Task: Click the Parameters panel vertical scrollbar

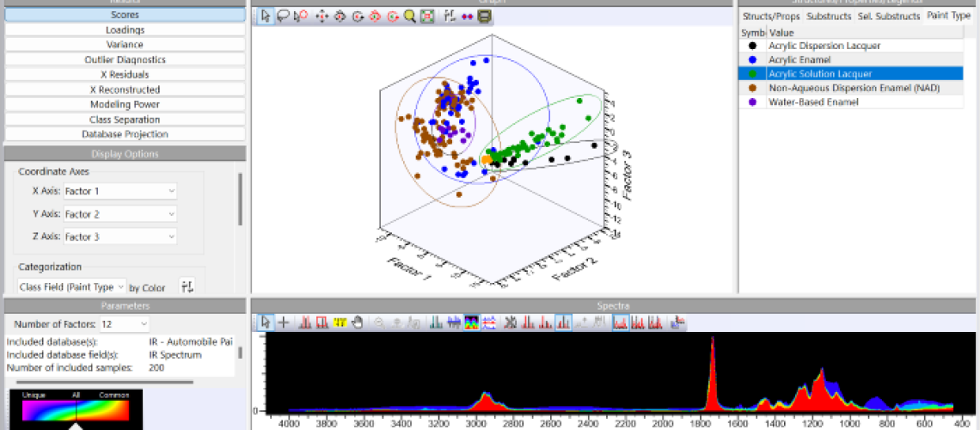Action: tap(240, 353)
